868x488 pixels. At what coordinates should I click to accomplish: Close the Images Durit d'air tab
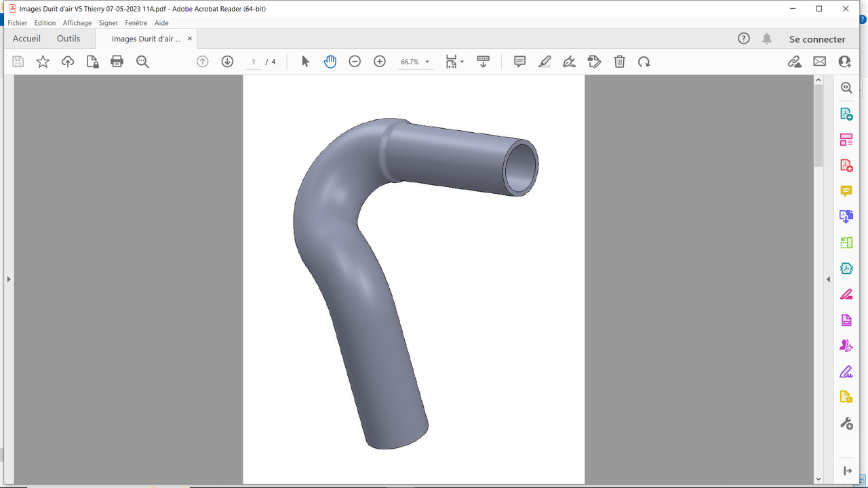tap(190, 39)
